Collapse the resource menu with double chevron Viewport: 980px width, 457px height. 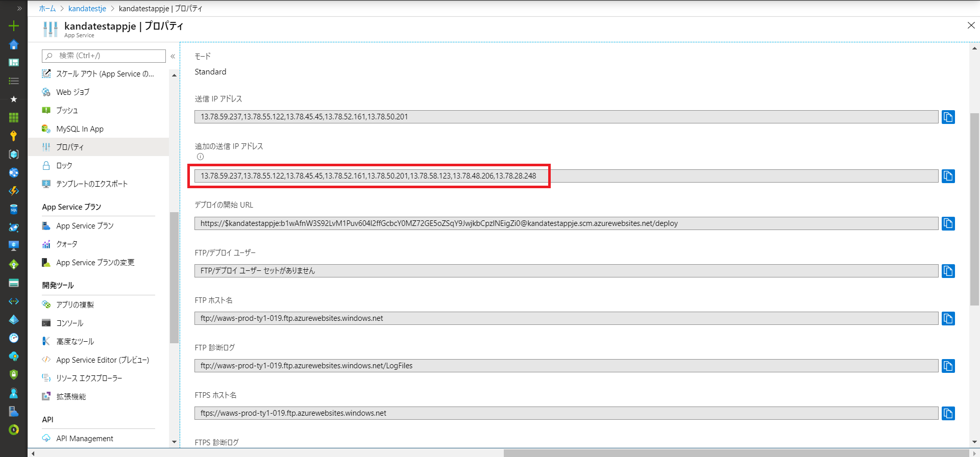(x=173, y=56)
